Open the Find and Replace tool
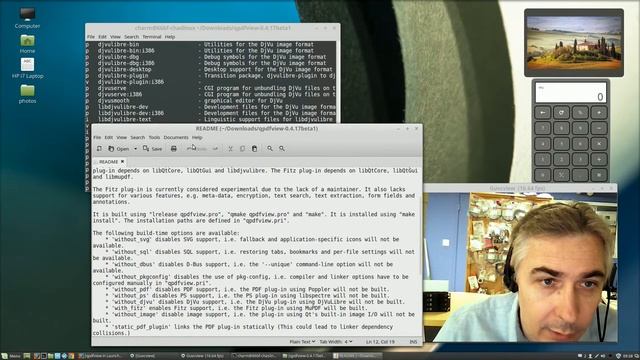Image resolution: width=640 pixels, height=360 pixels. pos(282,149)
